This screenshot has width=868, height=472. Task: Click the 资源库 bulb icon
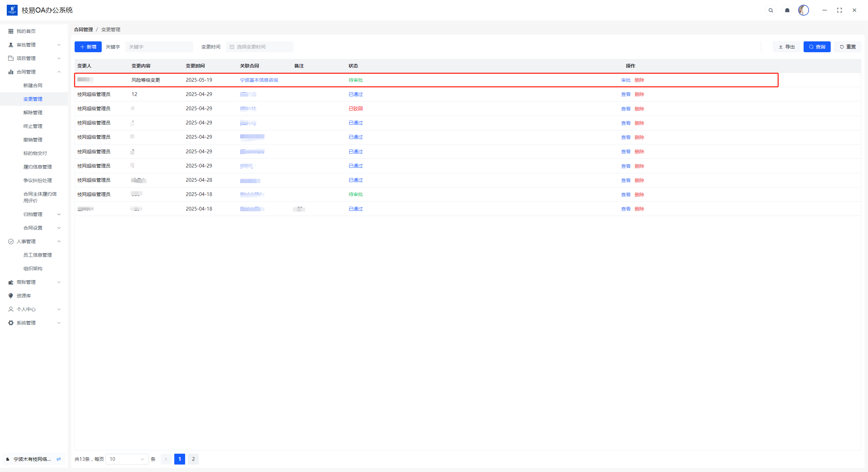[x=11, y=296]
